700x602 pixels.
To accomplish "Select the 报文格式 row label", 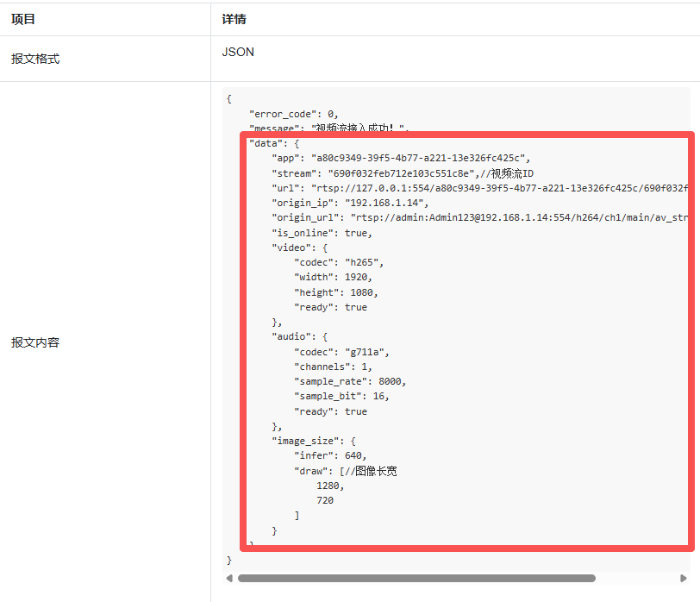I will [35, 59].
